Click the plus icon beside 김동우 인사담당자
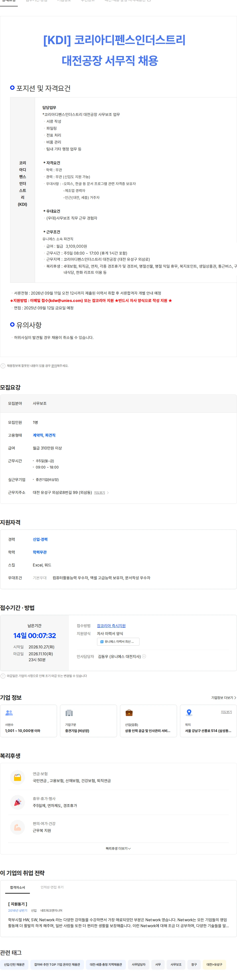This screenshot has height=980, width=237. [144, 656]
